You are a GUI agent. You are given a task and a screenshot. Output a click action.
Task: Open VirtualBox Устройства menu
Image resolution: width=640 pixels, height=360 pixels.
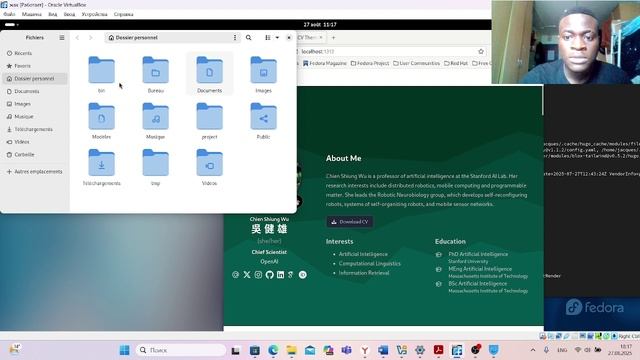pos(94,14)
